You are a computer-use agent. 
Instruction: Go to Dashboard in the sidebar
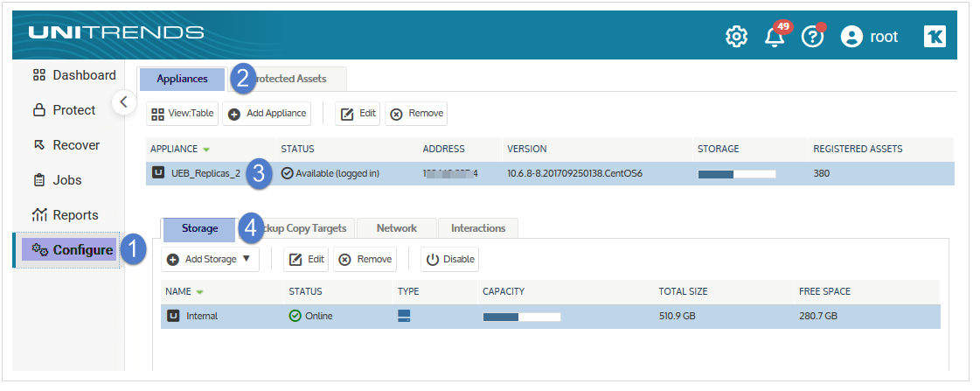(74, 75)
